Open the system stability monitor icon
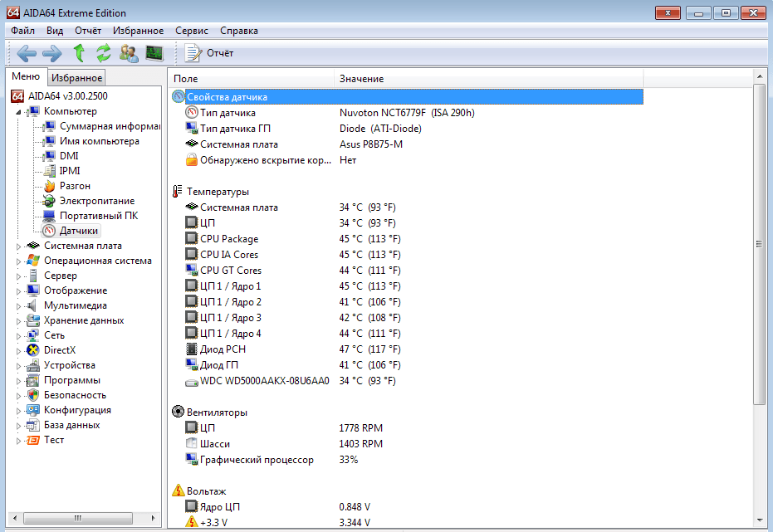Image resolution: width=773 pixels, height=532 pixels. pyautogui.click(x=154, y=53)
